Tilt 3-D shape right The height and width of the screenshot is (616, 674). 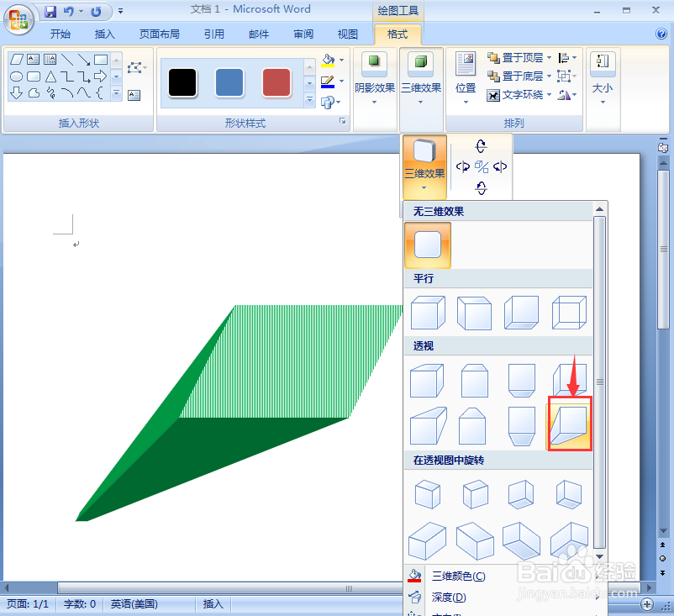pos(500,166)
